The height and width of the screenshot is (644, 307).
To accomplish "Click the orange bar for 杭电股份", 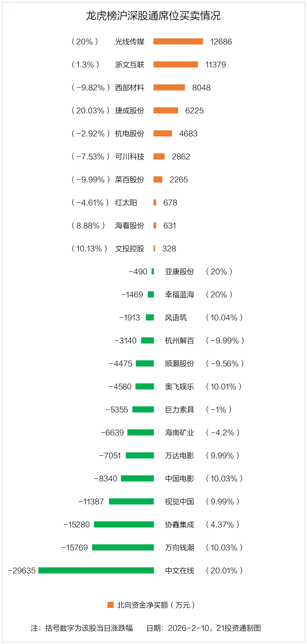I will (163, 133).
